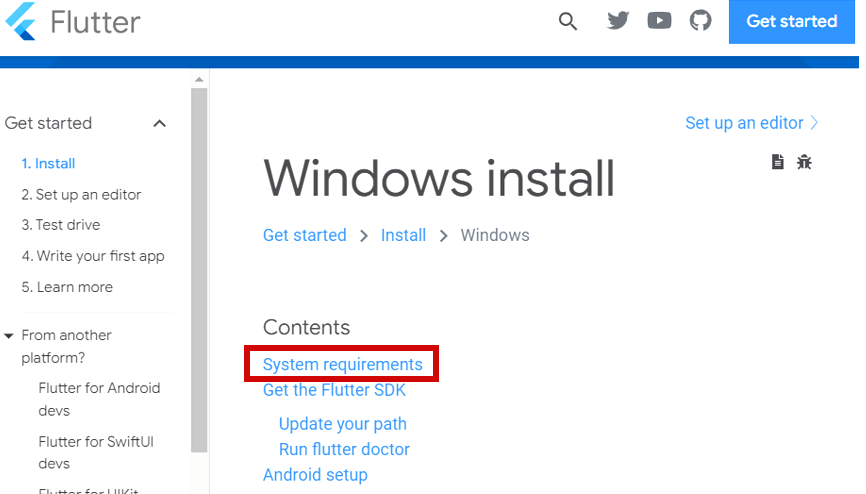
Task: Click the Flutter wordmark text
Action: [x=96, y=22]
